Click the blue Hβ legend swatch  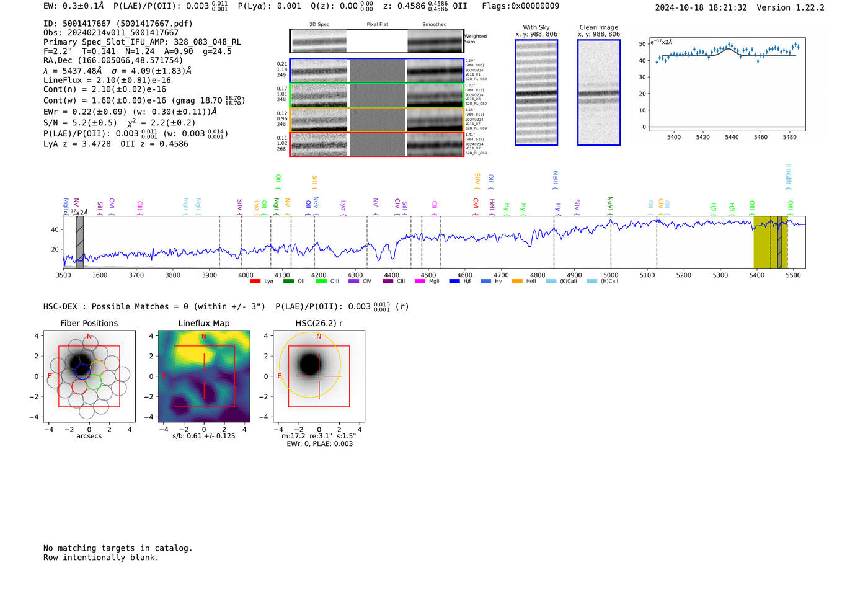pos(454,282)
